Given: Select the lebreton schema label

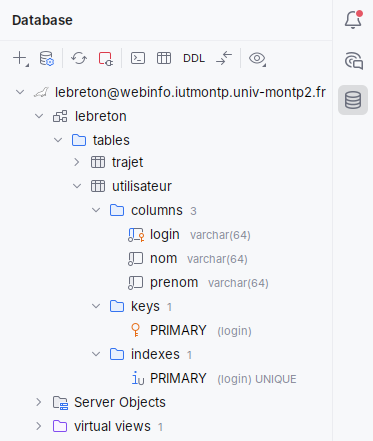Looking at the screenshot, I should click(x=101, y=116).
